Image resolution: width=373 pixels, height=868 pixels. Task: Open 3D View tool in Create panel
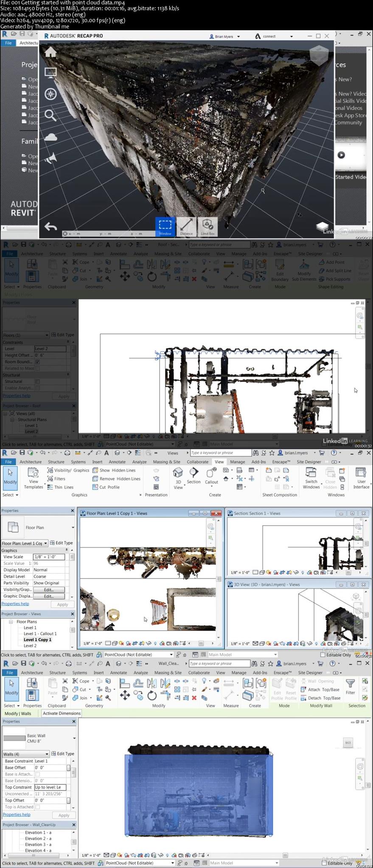tap(178, 479)
